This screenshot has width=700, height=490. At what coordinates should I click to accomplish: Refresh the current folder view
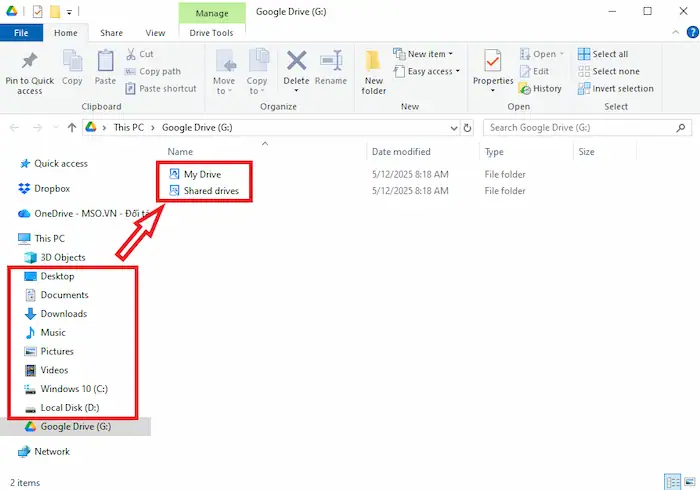(468, 127)
